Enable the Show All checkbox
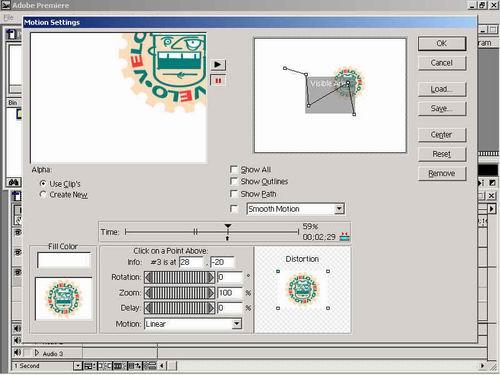 [234, 169]
